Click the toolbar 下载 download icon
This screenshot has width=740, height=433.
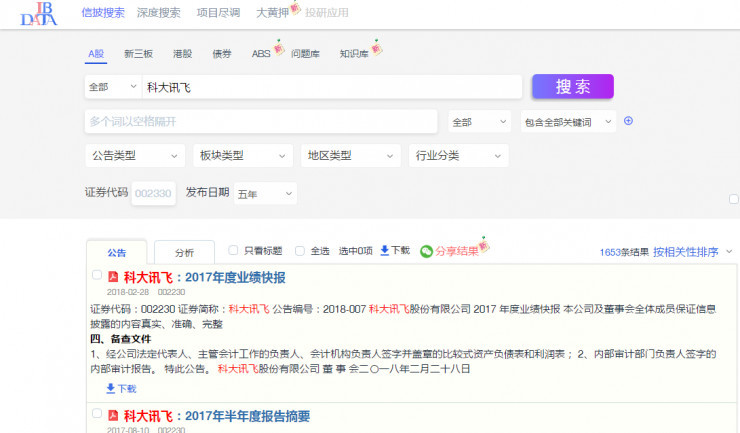(385, 250)
